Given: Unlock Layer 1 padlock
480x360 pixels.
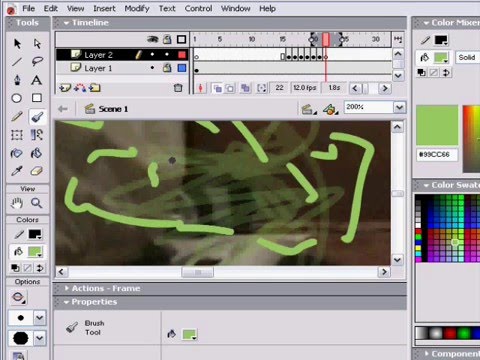Looking at the screenshot, I should coord(167,68).
